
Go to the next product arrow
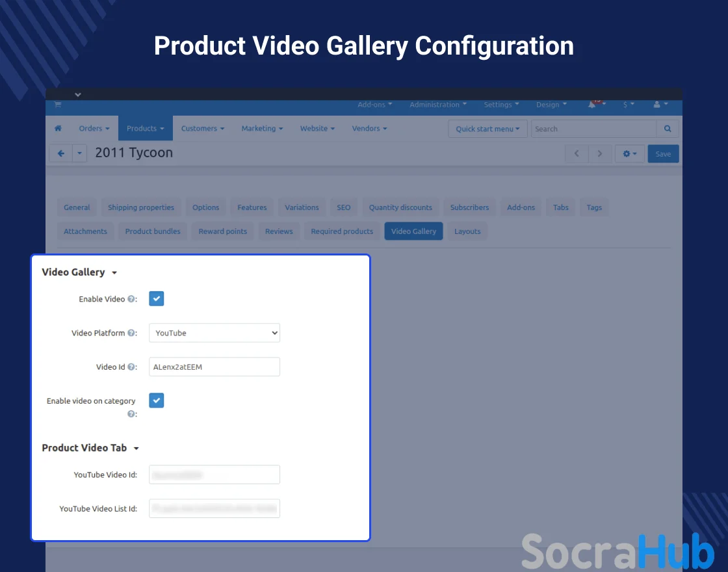[599, 154]
